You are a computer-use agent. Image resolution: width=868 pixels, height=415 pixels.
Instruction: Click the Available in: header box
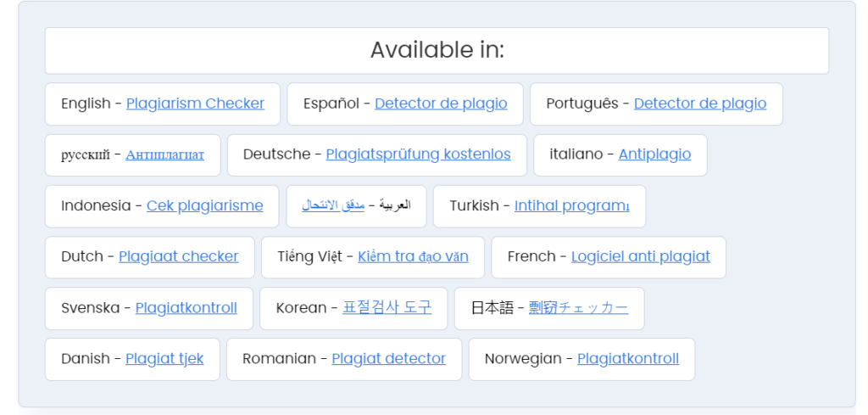coord(437,51)
